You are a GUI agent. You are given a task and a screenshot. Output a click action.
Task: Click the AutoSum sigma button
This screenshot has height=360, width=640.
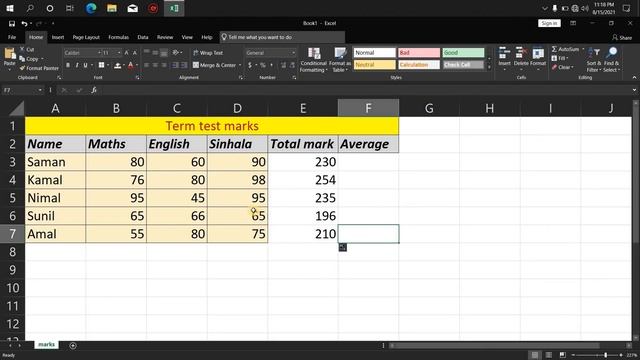(x=565, y=49)
